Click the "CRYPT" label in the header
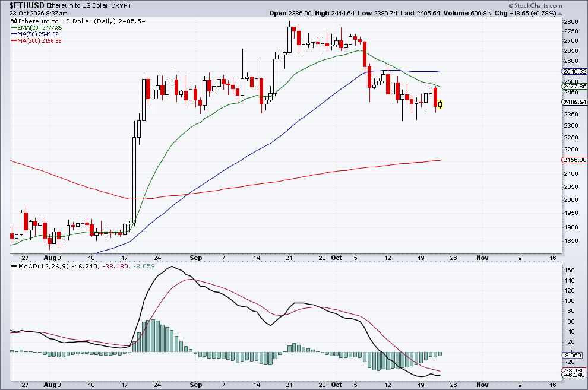The image size is (588, 390). (122, 5)
